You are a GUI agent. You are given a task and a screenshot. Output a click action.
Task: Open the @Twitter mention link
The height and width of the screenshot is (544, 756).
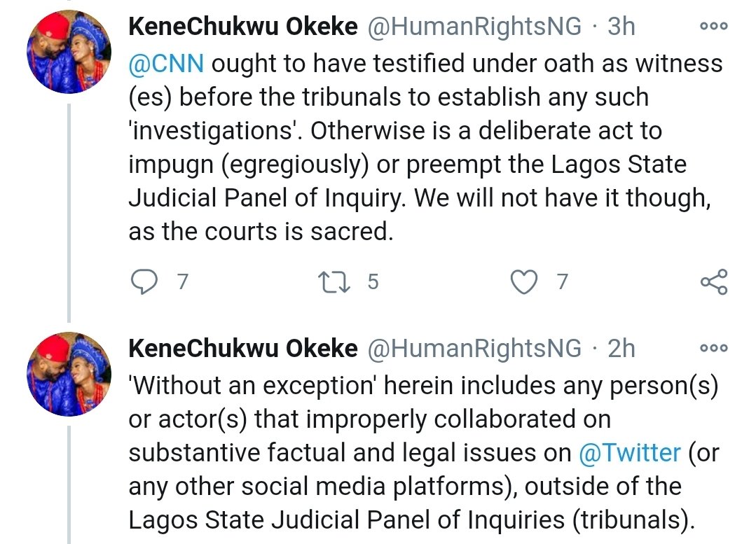click(630, 453)
